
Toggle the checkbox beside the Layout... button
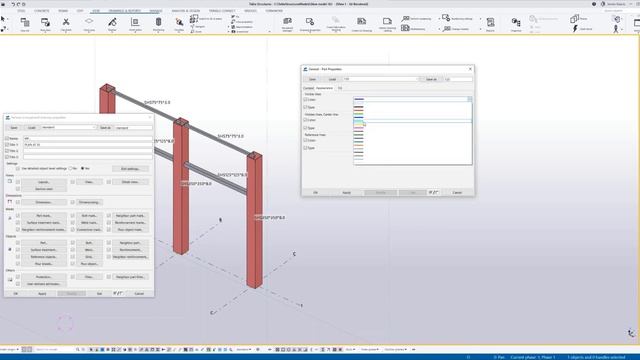tap(18, 182)
